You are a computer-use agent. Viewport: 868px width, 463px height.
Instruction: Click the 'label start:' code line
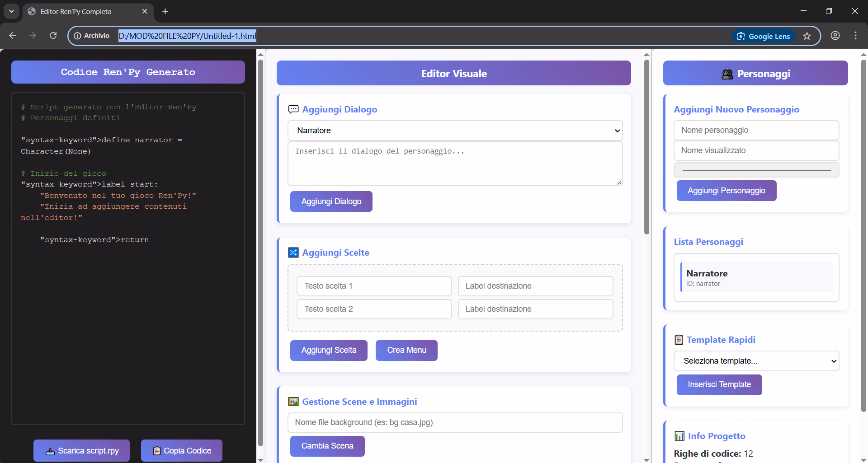click(x=90, y=184)
